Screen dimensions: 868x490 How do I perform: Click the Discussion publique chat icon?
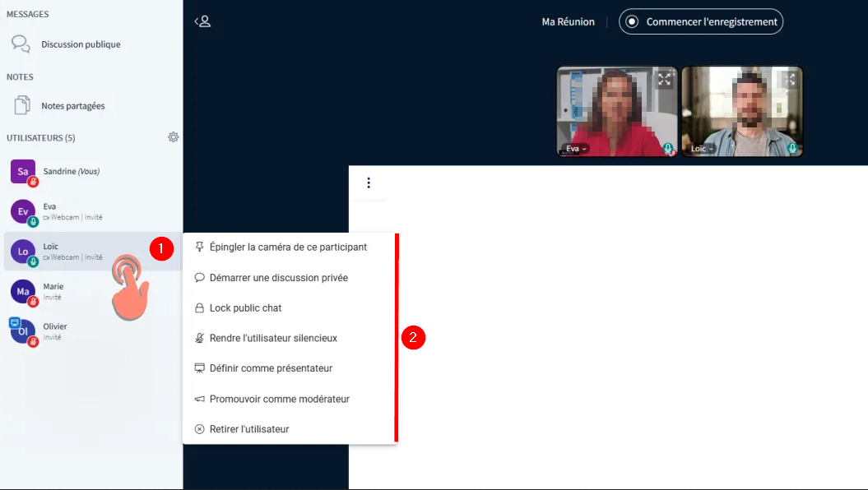[21, 44]
